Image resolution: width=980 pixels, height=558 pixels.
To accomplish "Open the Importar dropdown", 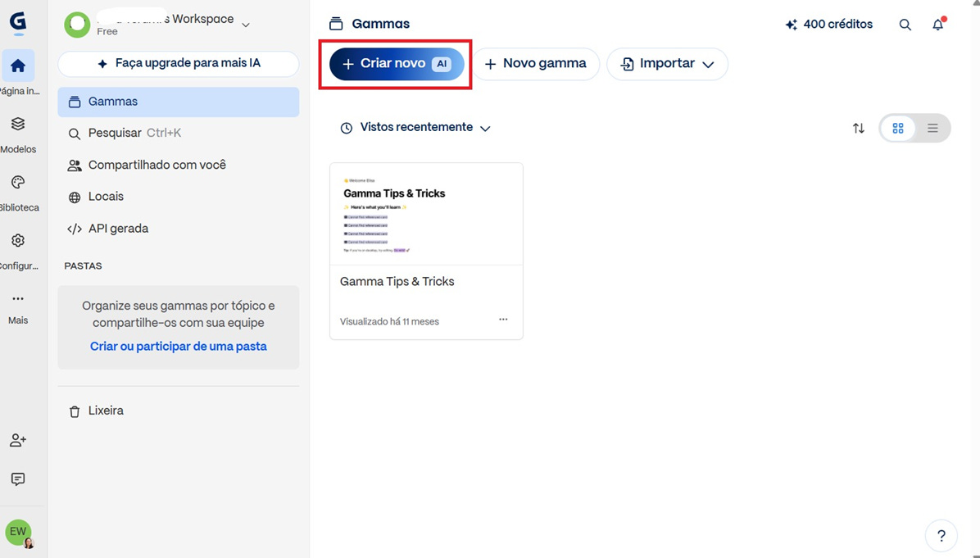I will tap(667, 64).
